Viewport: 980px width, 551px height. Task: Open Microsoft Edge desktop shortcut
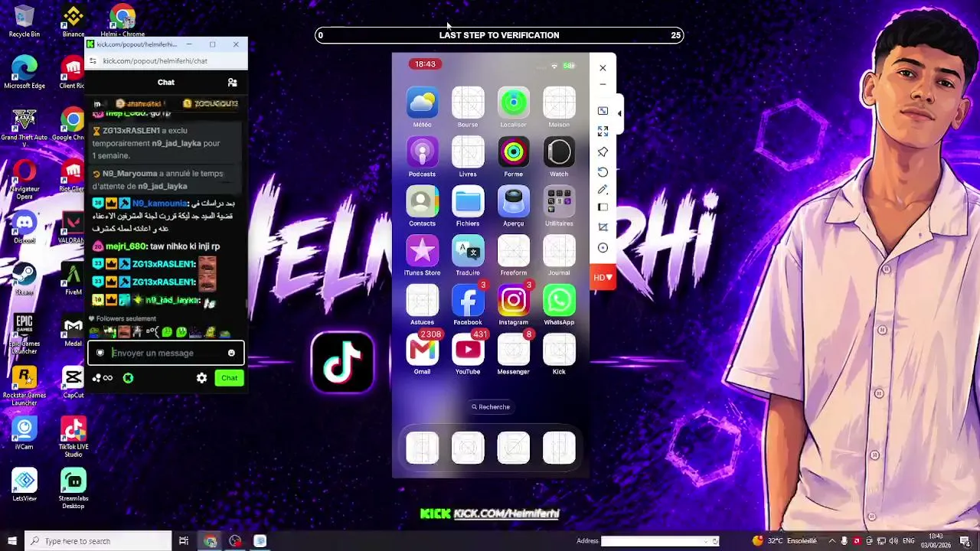point(24,73)
